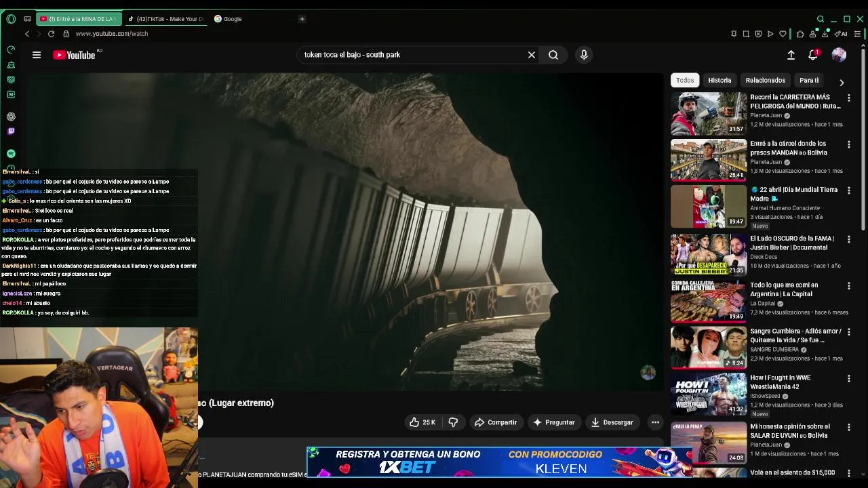Show more filter chips with right chevron
This screenshot has height=488, width=868.
tap(842, 82)
